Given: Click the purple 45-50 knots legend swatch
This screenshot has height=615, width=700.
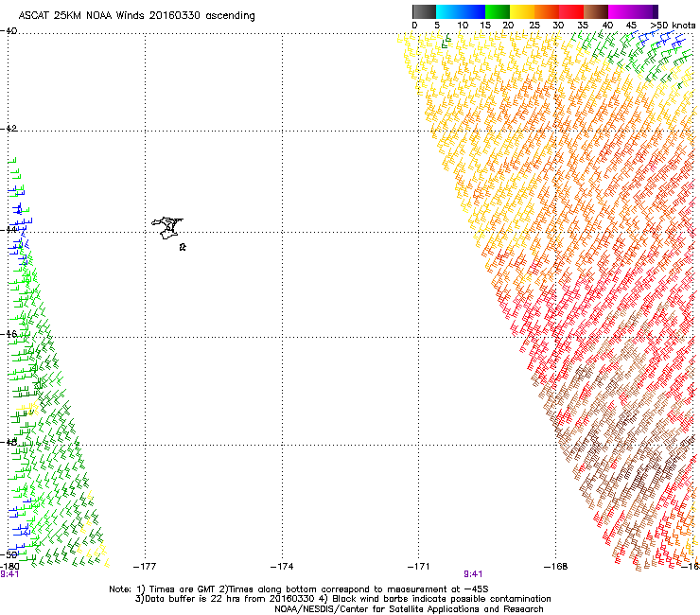Looking at the screenshot, I should tap(645, 11).
